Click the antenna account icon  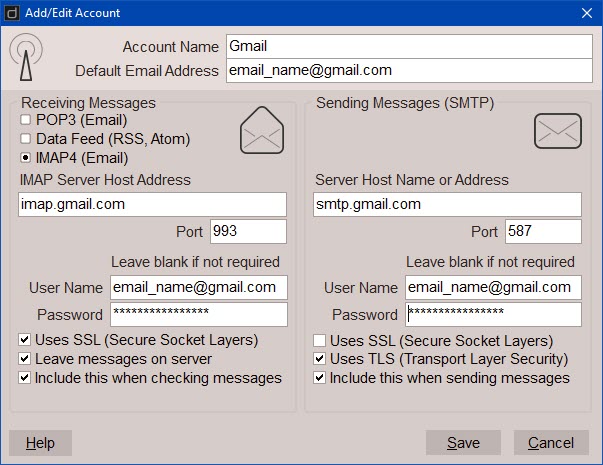[26, 57]
